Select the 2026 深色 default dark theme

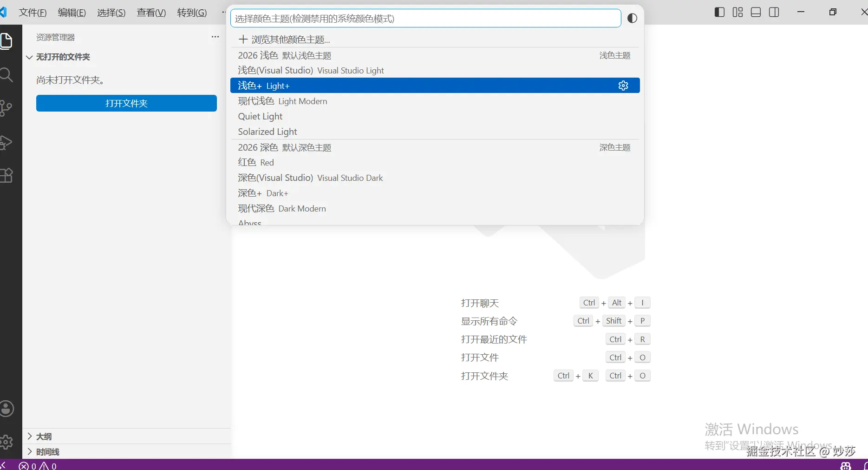coord(435,147)
